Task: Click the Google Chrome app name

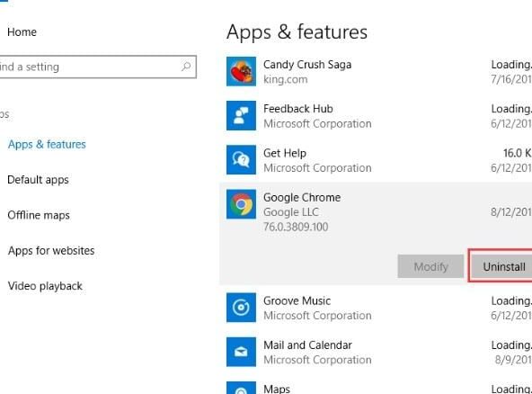Action: [x=302, y=197]
